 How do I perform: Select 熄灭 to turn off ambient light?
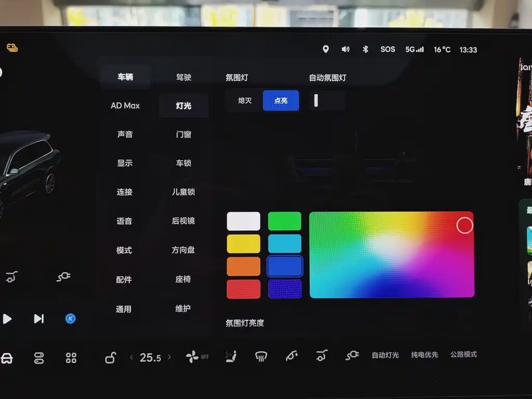pos(245,100)
